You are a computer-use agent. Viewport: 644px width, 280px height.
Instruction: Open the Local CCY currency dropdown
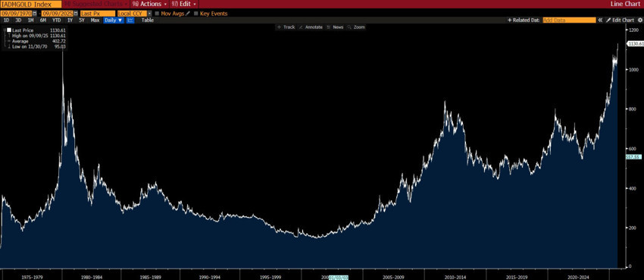coord(135,14)
